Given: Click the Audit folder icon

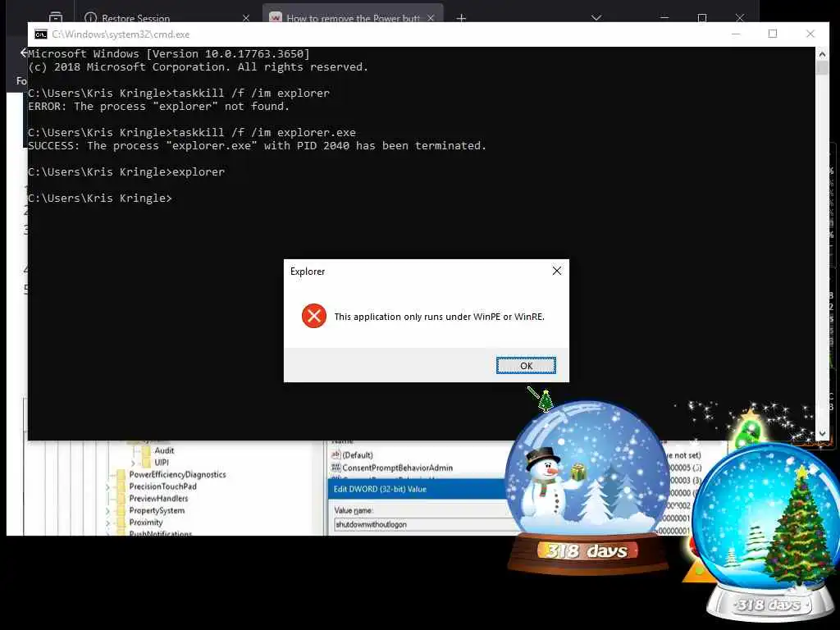Looking at the screenshot, I should coord(147,450).
